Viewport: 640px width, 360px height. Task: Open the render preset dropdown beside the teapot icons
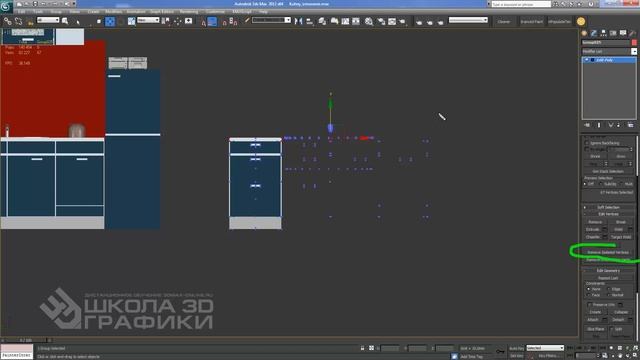[468, 20]
